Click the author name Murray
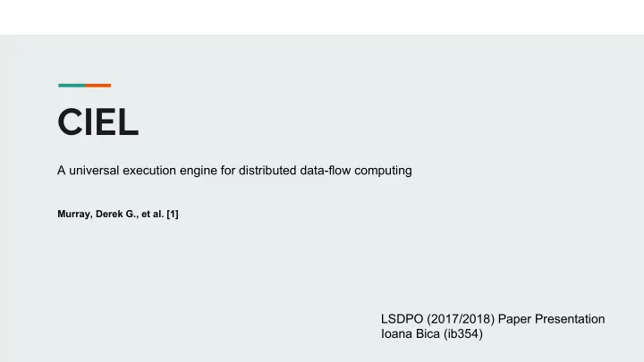 (75, 214)
